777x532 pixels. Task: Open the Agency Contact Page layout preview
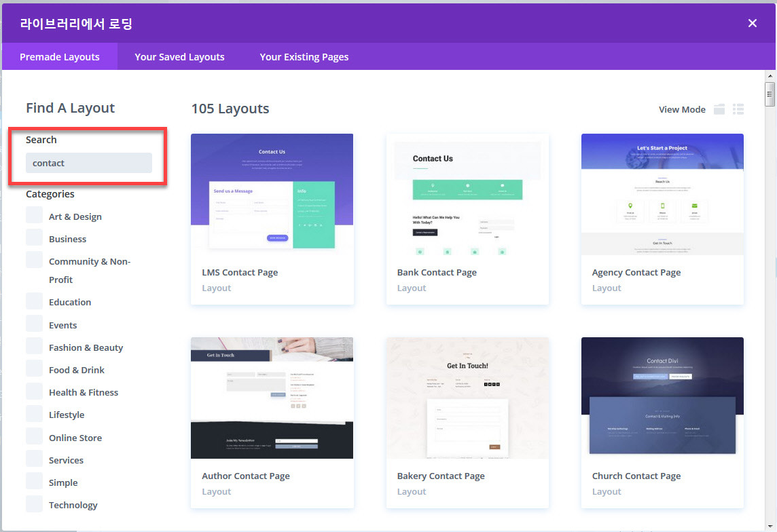662,193
